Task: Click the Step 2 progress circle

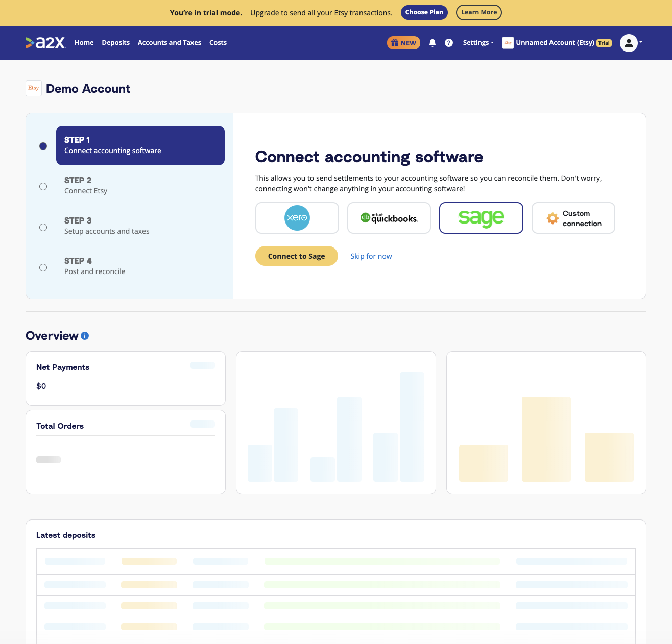Action: (43, 187)
